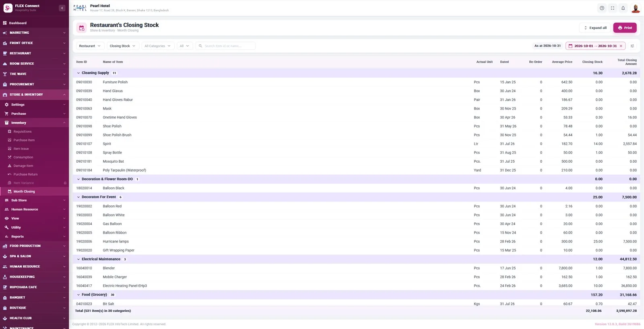Image resolution: width=644 pixels, height=329 pixels.
Task: Click the Closing Stock column header
Action: pyautogui.click(x=592, y=62)
